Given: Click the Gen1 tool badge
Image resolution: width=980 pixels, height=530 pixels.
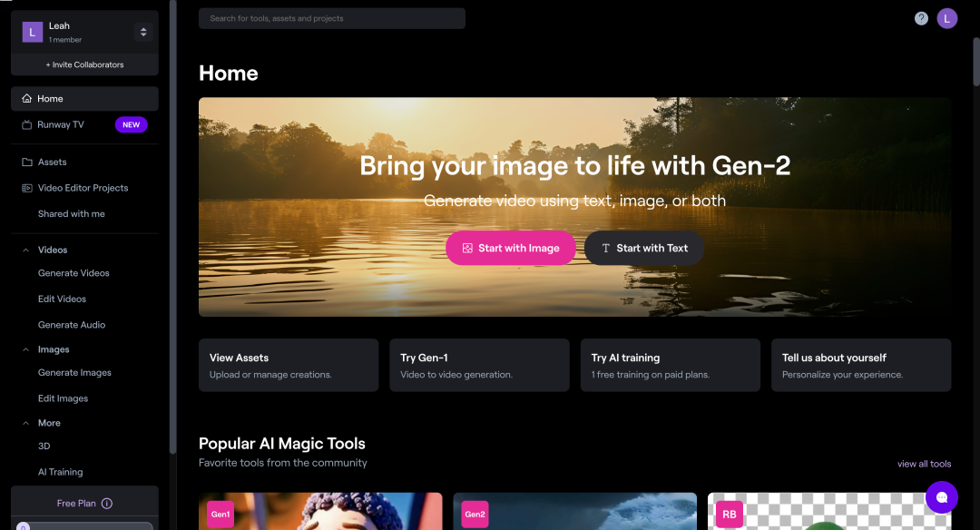Looking at the screenshot, I should [220, 515].
